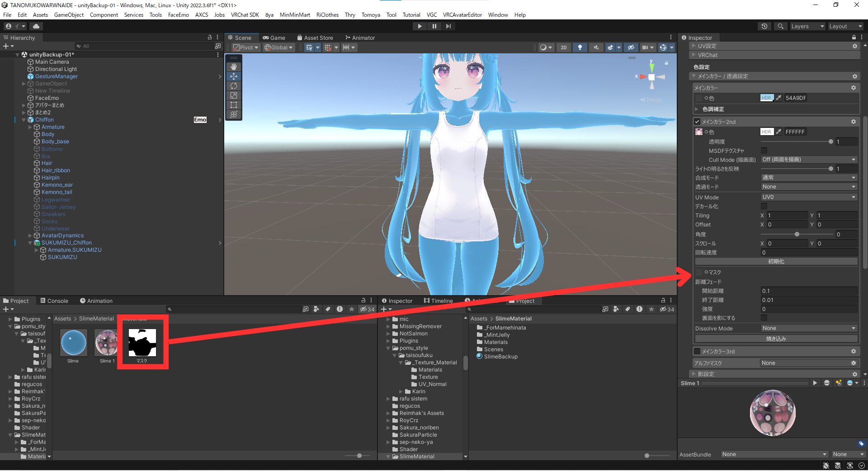Open the VRChat SDK menu
This screenshot has height=471, width=868.
pos(245,14)
